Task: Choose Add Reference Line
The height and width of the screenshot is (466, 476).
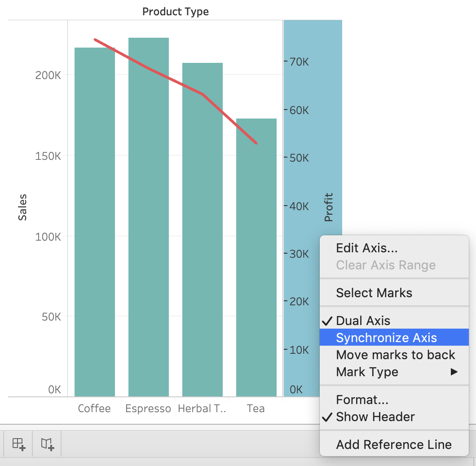Action: pyautogui.click(x=393, y=444)
